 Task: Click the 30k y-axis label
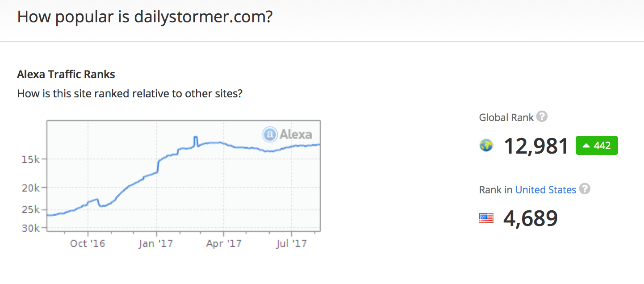point(32,228)
